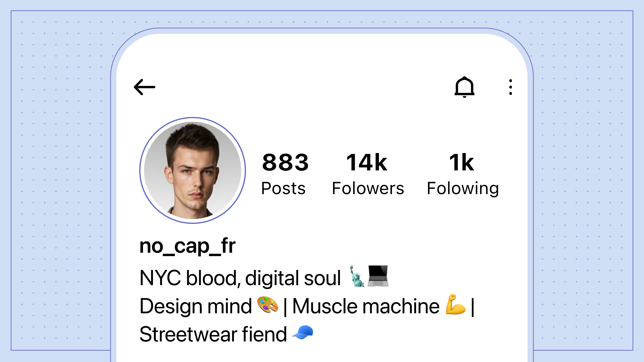Click the 14k followers number

(x=367, y=163)
